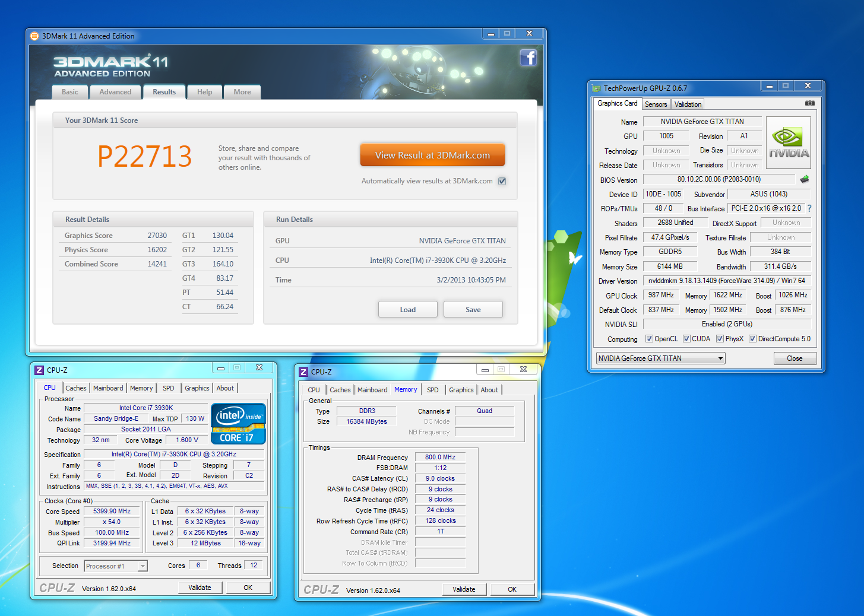The width and height of the screenshot is (864, 616).
Task: Open Caches tab in left CPU-Z window
Action: [76, 388]
